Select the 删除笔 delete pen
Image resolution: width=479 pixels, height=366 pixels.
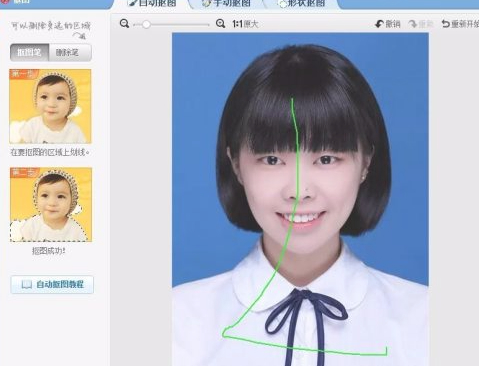pos(70,52)
